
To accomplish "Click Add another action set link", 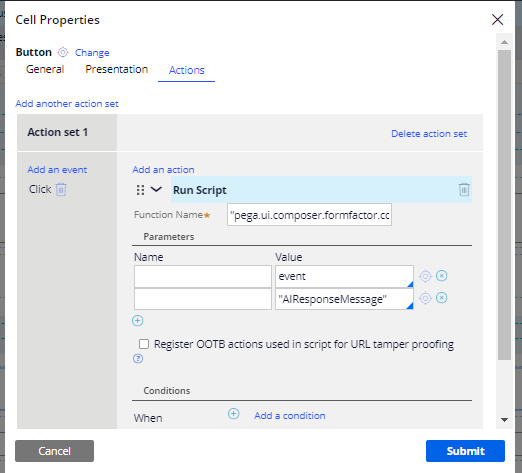I will (67, 104).
